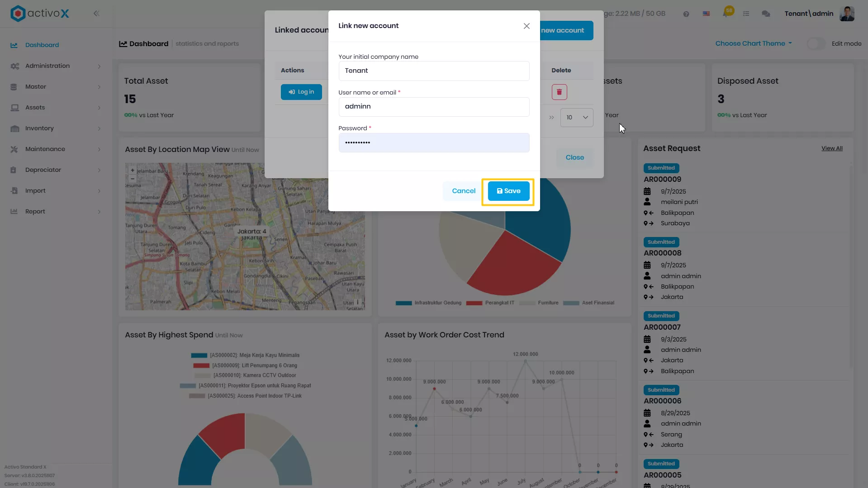The height and width of the screenshot is (488, 868).
Task: Go to last page of linked accounts
Action: [551, 118]
